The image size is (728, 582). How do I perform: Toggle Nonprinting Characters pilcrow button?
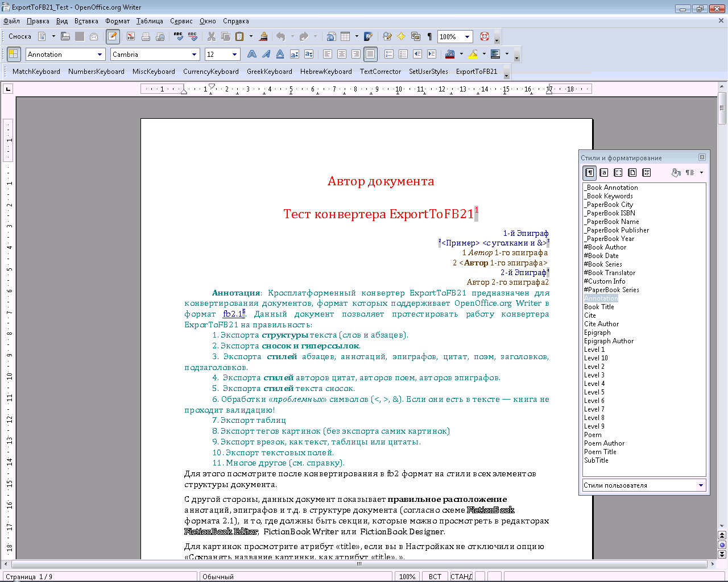pyautogui.click(x=430, y=36)
